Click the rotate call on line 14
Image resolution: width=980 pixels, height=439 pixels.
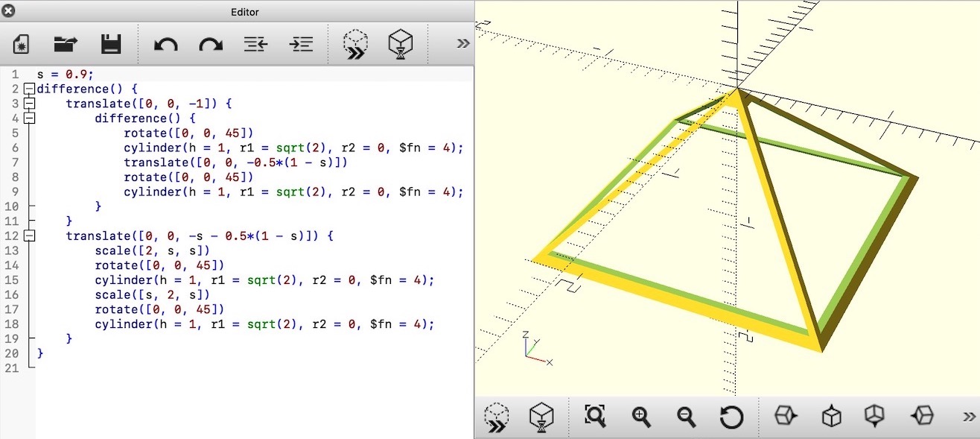click(159, 266)
